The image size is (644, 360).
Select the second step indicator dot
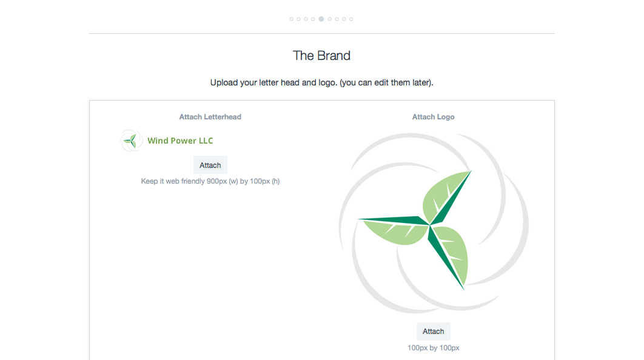(x=299, y=19)
